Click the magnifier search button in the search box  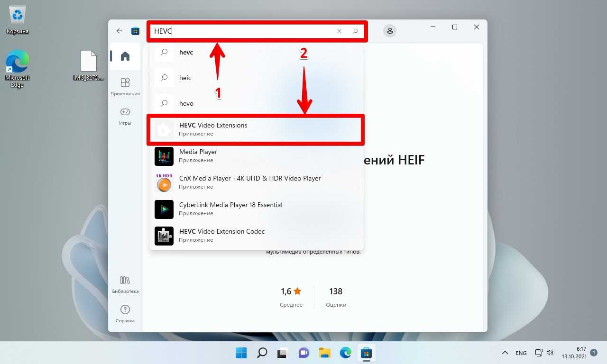click(x=355, y=31)
